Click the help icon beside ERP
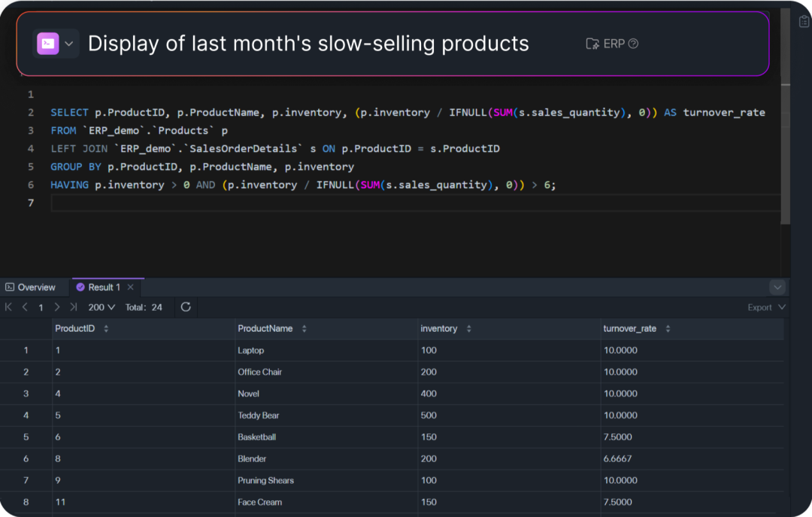The width and height of the screenshot is (812, 517). [x=633, y=44]
